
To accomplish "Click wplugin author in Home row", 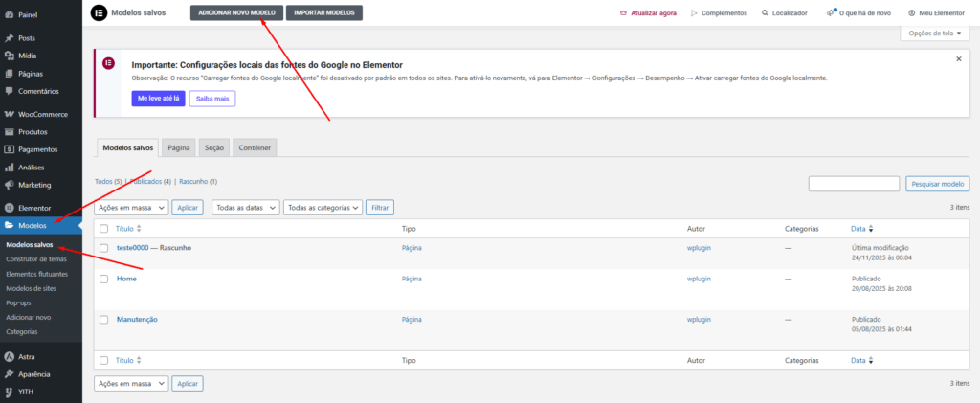I will (699, 279).
